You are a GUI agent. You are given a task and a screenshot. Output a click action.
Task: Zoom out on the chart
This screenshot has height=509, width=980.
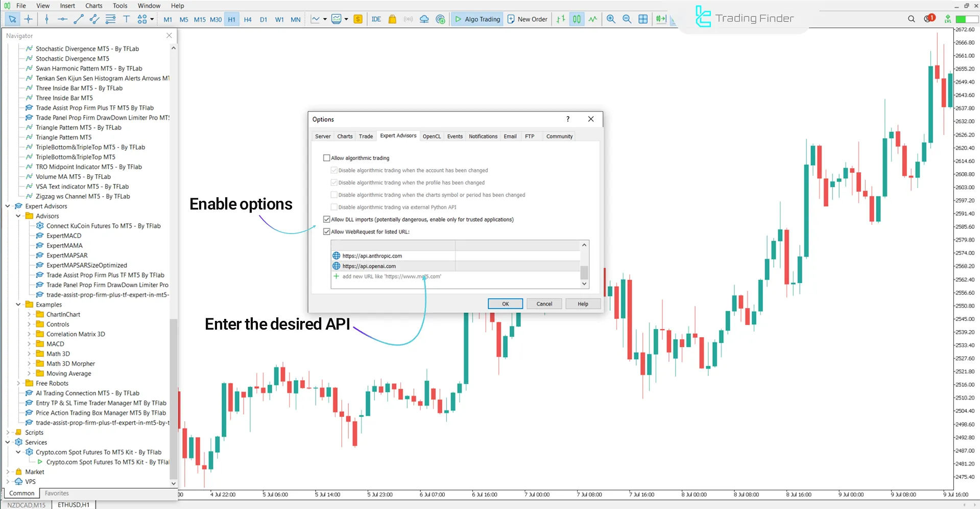[627, 19]
